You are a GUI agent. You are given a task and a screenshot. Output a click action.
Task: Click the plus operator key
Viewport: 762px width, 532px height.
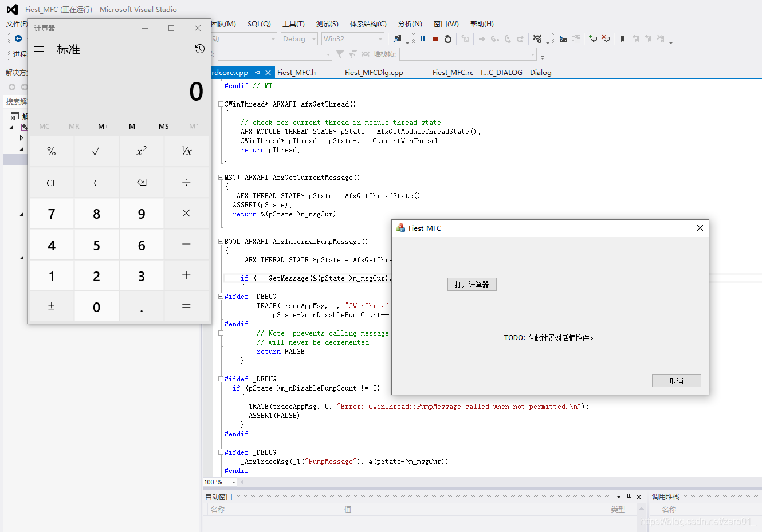tap(187, 275)
